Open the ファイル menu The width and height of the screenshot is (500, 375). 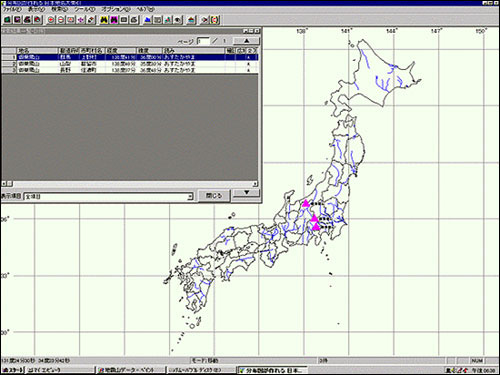pyautogui.click(x=12, y=9)
